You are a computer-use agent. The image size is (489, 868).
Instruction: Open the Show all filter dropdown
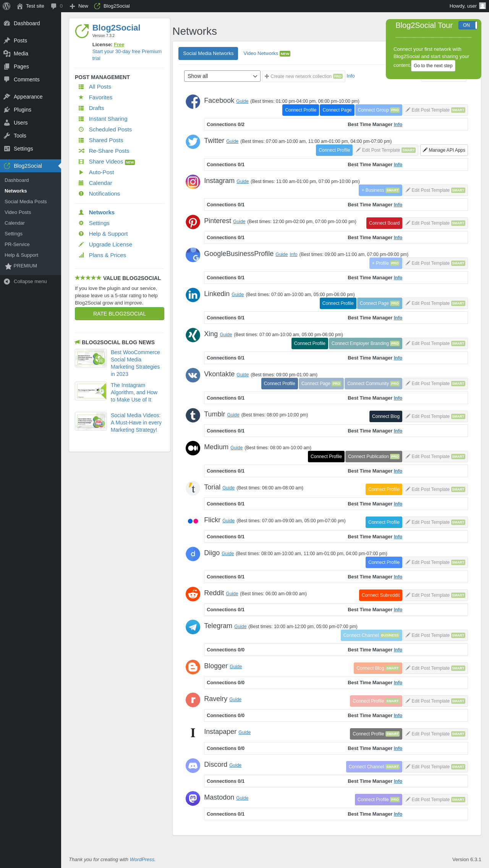coord(222,76)
